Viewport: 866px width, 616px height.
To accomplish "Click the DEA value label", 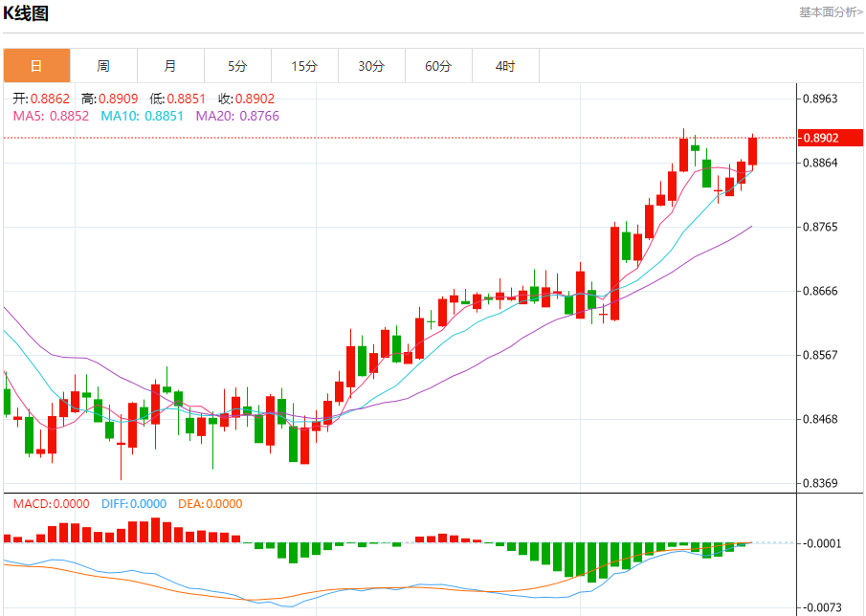I will [x=210, y=503].
